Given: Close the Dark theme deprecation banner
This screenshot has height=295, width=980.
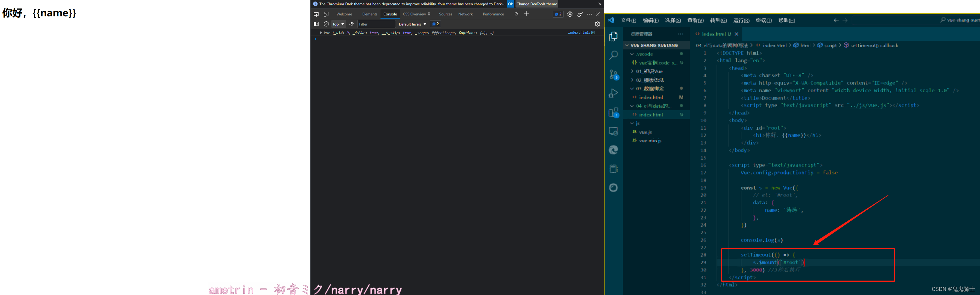Looking at the screenshot, I should tap(600, 4).
